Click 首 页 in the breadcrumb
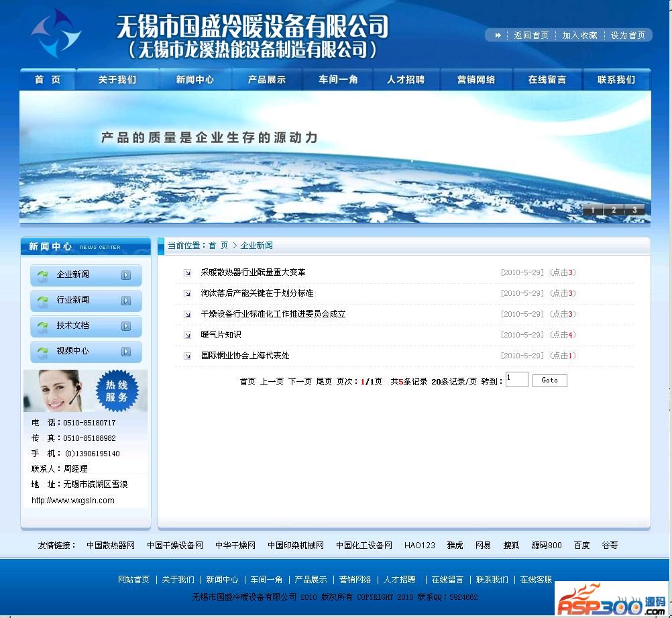Screen dimensions: 672x618 tap(218, 246)
